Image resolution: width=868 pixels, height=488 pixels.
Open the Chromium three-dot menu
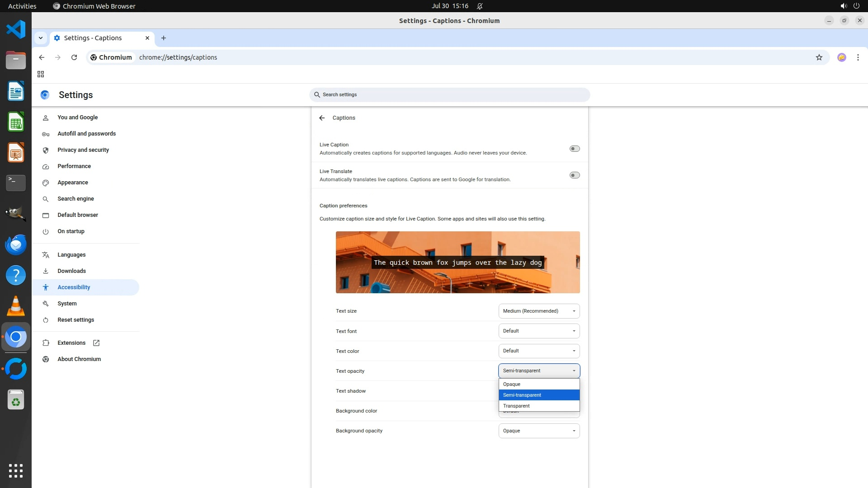click(858, 57)
